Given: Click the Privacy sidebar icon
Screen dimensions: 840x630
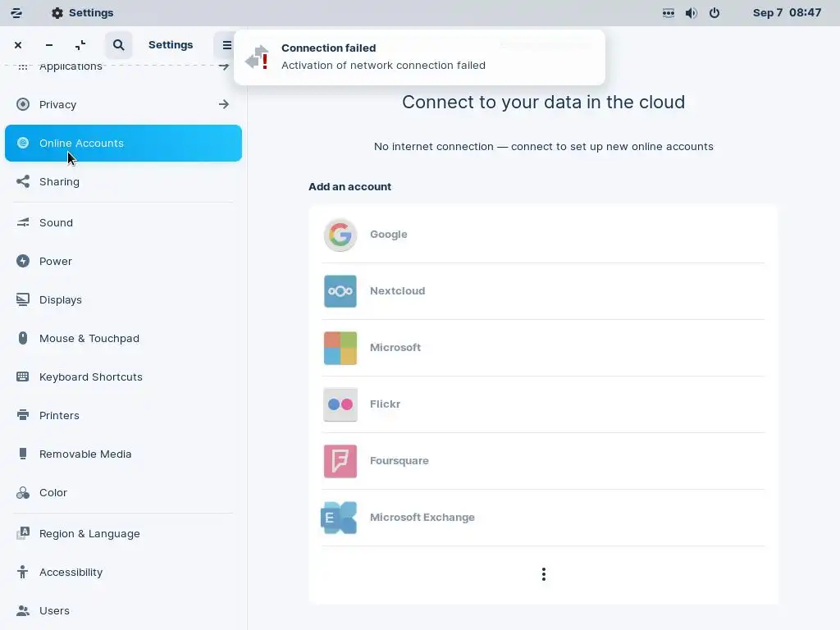Looking at the screenshot, I should pos(23,104).
